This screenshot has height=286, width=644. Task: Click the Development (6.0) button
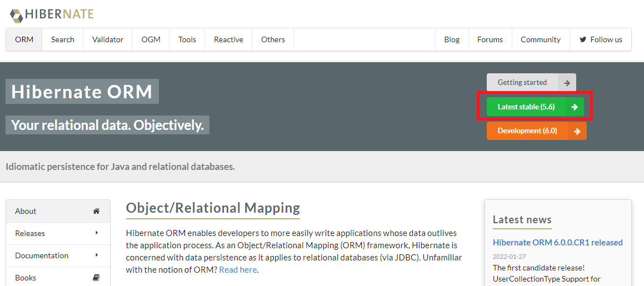536,131
